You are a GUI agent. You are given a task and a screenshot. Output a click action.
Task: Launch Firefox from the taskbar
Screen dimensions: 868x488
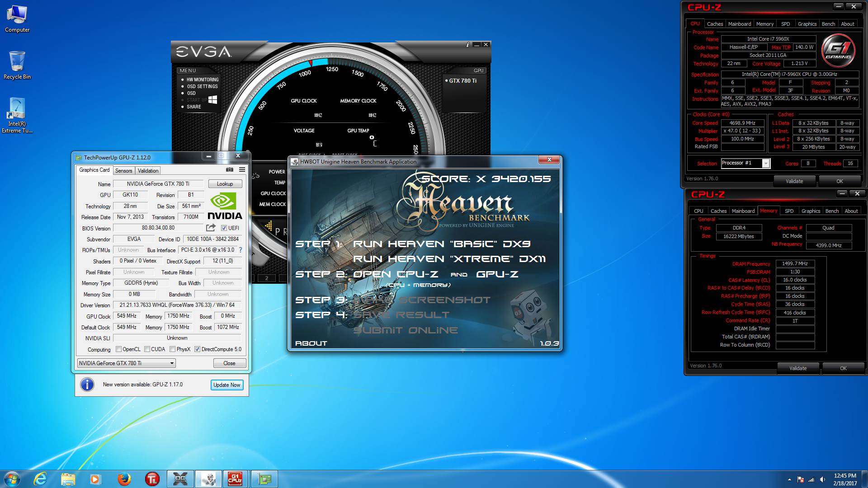(124, 479)
